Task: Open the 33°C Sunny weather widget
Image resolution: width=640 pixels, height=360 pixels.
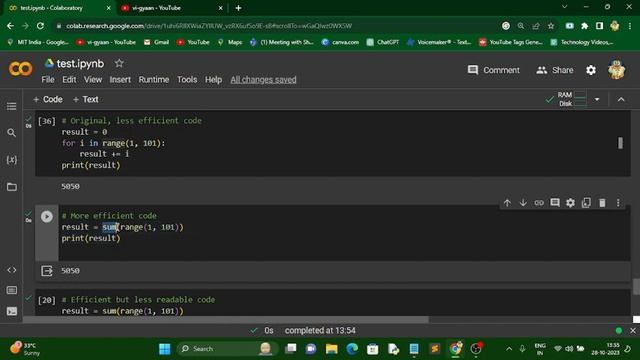Action: tap(25, 349)
